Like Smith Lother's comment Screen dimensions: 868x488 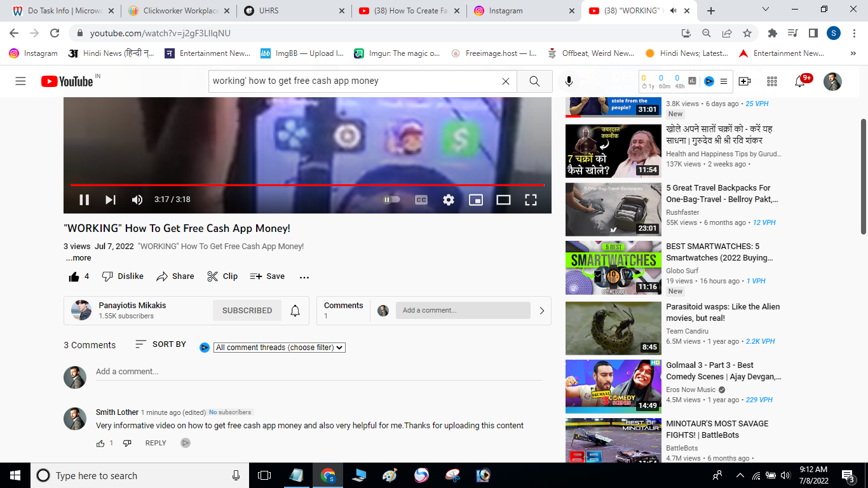pyautogui.click(x=100, y=444)
